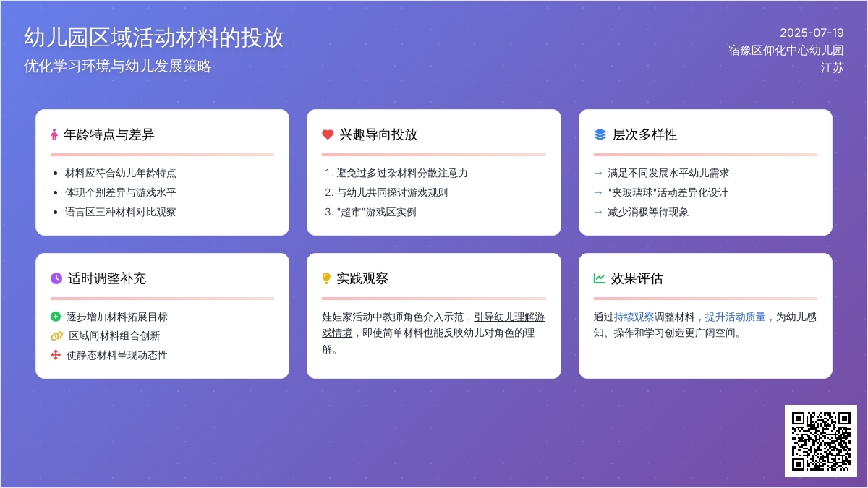Viewport: 868px width, 488px height.
Task: Click the arrow before 减少消极等待现象
Action: [598, 213]
